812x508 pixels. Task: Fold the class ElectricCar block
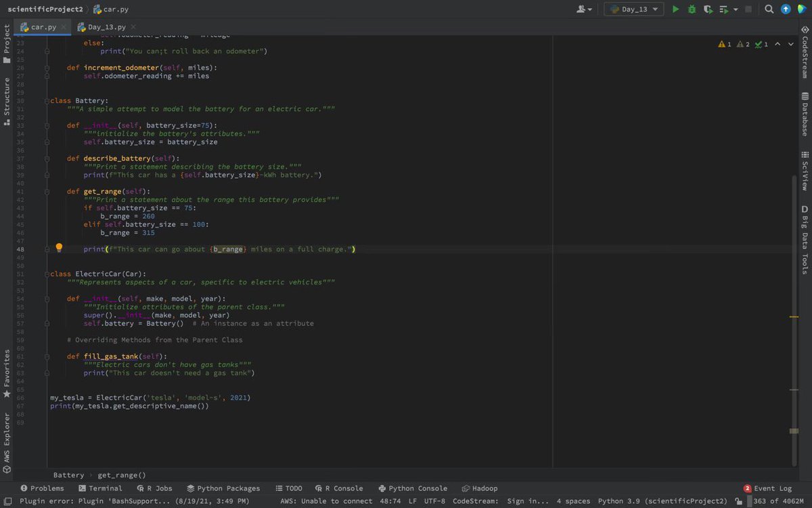47,274
